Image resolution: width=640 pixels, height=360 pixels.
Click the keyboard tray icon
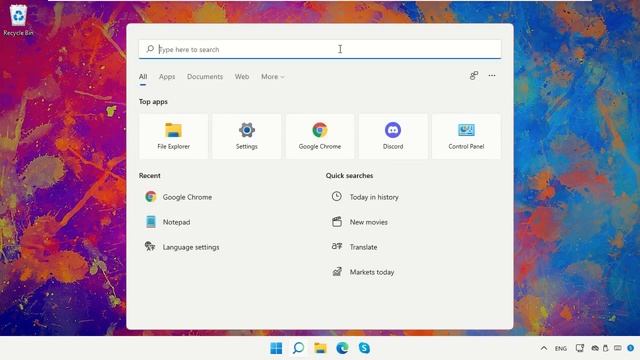click(618, 348)
